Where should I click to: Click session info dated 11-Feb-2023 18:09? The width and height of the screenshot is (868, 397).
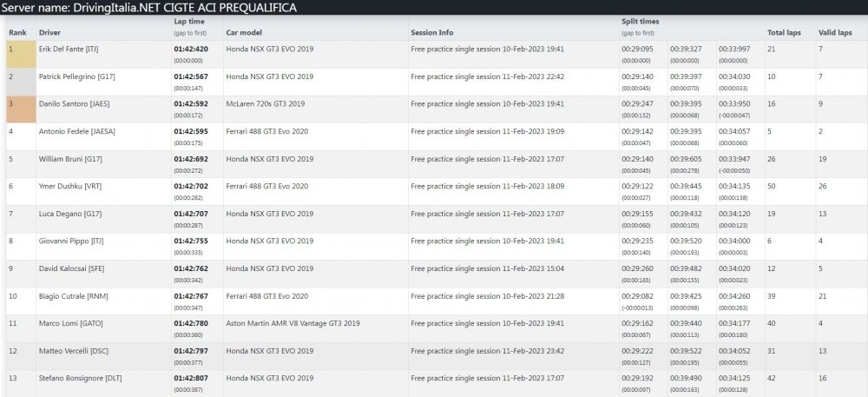click(488, 187)
